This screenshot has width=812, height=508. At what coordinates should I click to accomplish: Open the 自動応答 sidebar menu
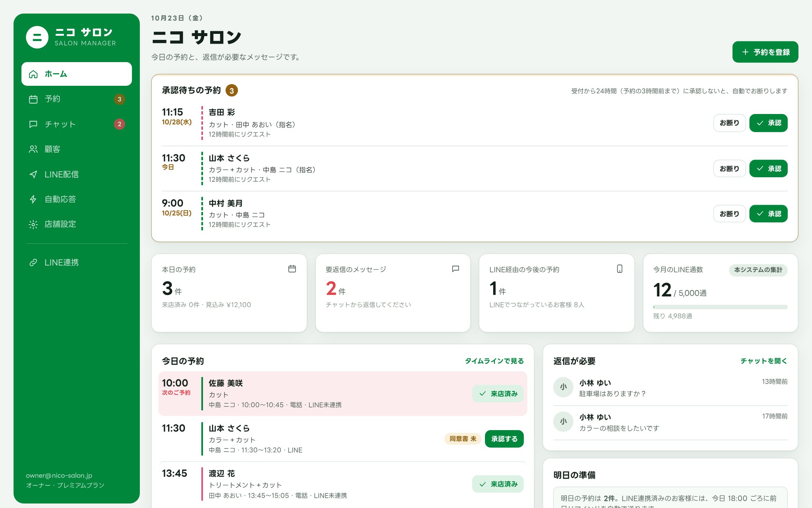(x=77, y=199)
